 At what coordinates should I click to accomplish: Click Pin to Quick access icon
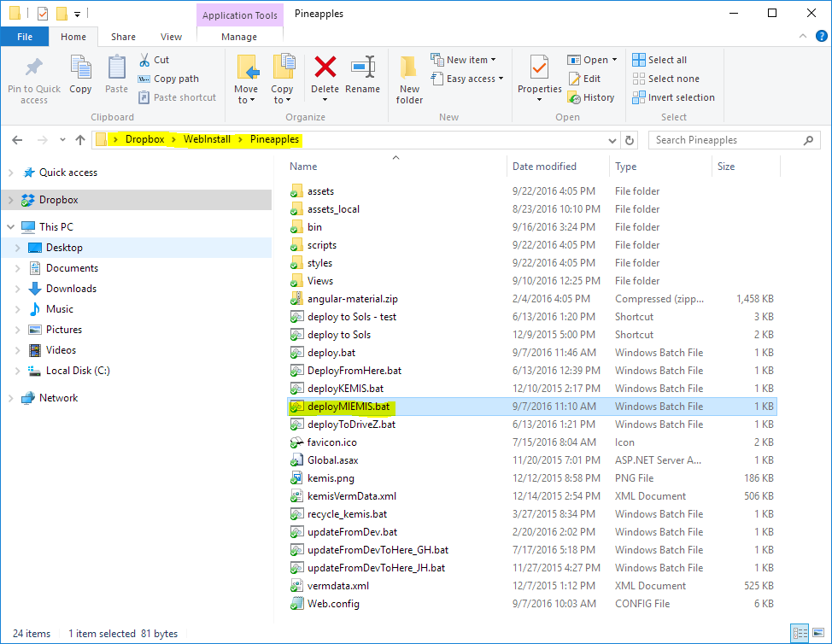coord(34,68)
